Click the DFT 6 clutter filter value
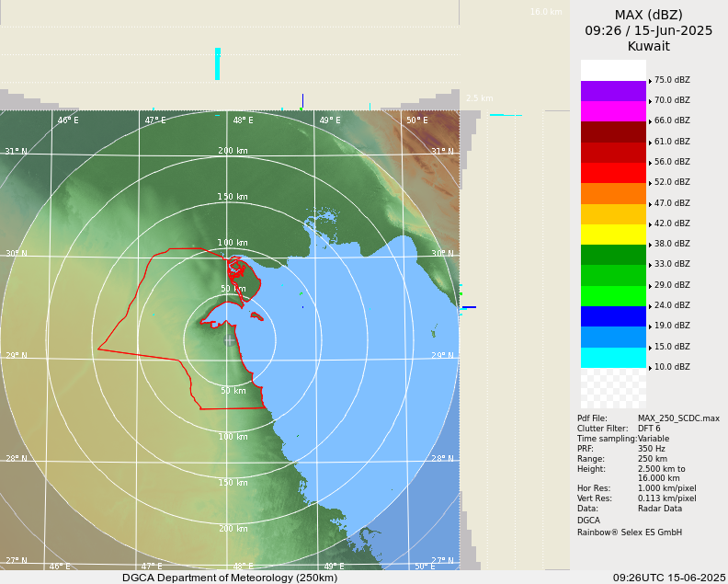Viewport: 728px width, 584px height. [x=649, y=429]
